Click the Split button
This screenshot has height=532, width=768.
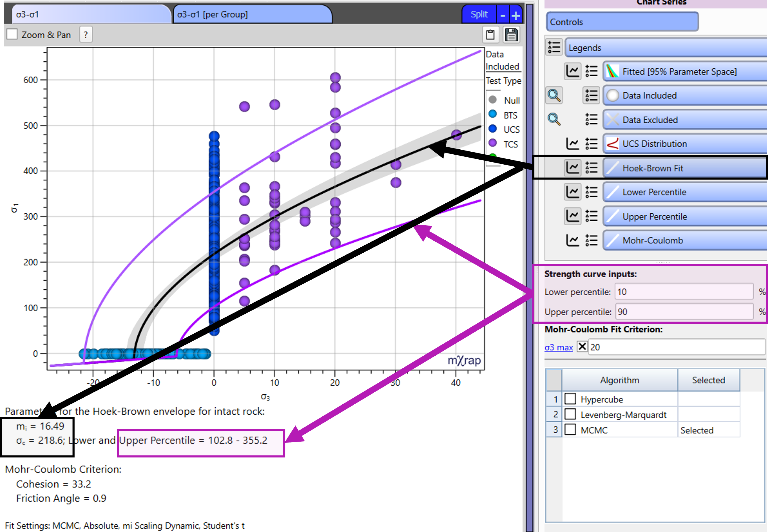(479, 15)
